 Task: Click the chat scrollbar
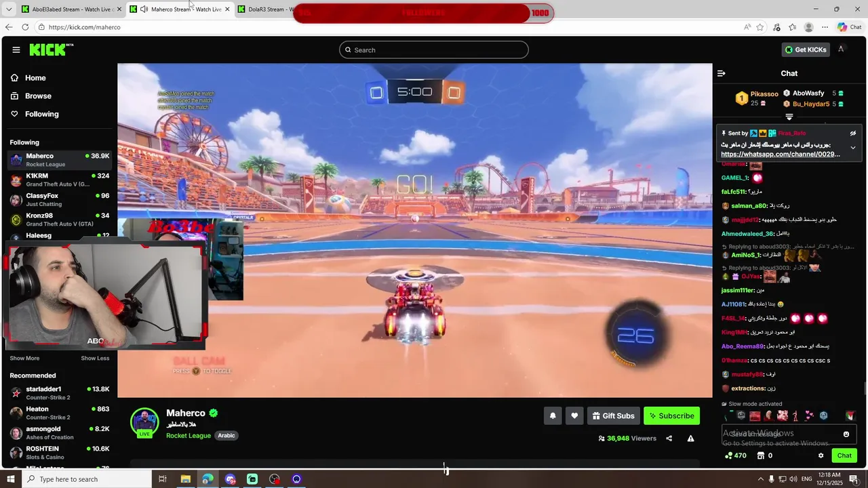[x=865, y=389]
